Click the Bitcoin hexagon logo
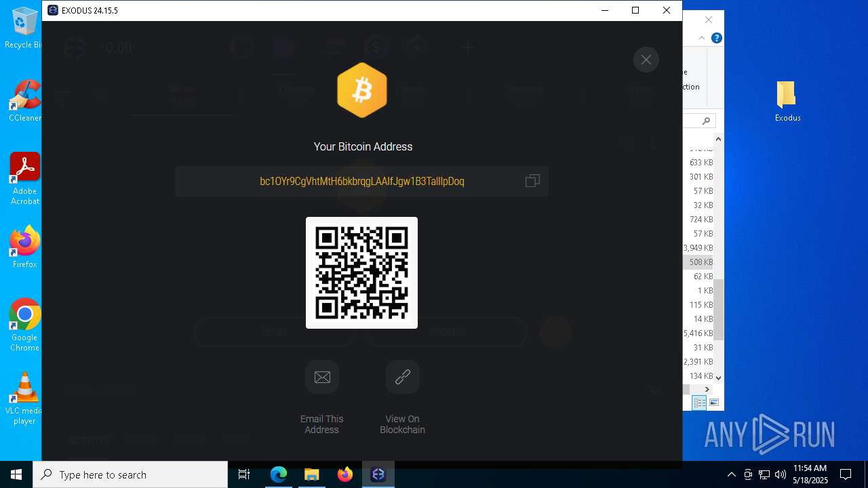This screenshot has height=488, width=868. point(362,90)
